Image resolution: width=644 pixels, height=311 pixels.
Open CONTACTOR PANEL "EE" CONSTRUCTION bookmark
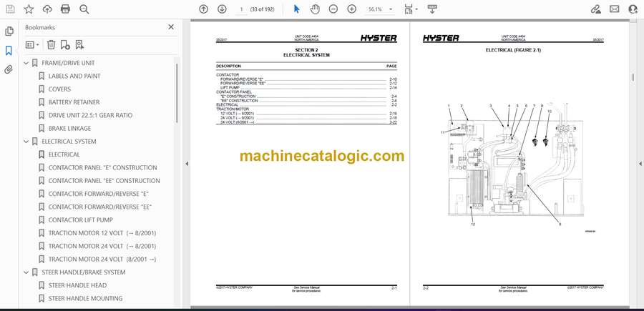(104, 181)
